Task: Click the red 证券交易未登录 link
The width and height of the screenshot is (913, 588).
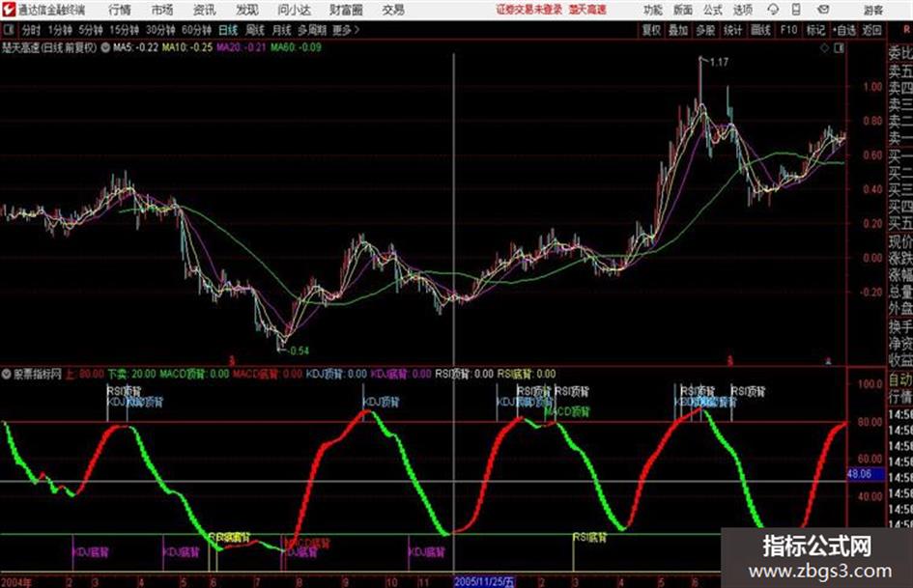Action: 529,10
